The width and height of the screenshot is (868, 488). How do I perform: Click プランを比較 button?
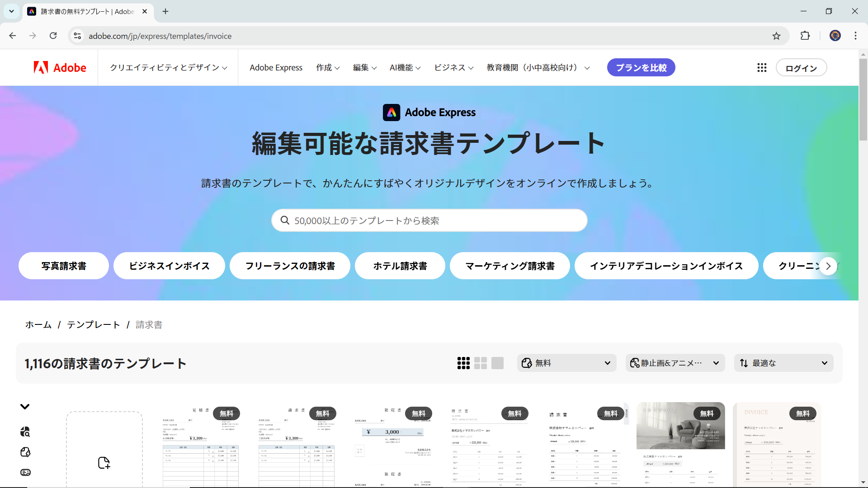(641, 68)
